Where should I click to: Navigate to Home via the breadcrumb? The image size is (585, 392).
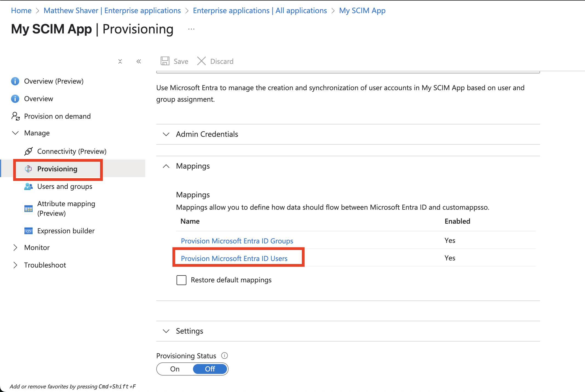pyautogui.click(x=21, y=10)
